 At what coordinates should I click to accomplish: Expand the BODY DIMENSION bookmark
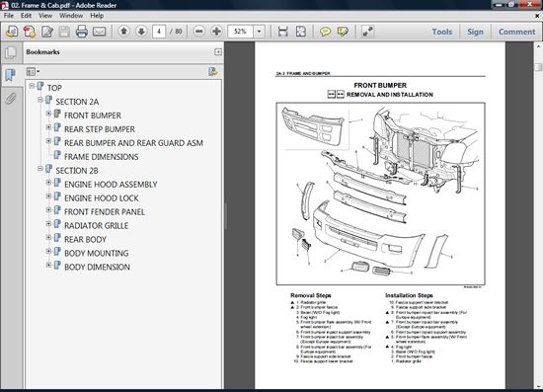[48, 265]
